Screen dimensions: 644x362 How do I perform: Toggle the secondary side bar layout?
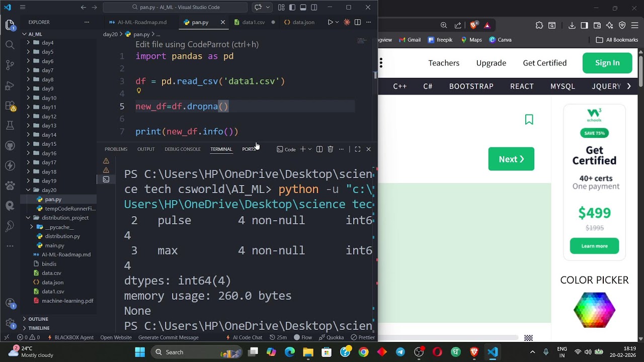(314, 7)
